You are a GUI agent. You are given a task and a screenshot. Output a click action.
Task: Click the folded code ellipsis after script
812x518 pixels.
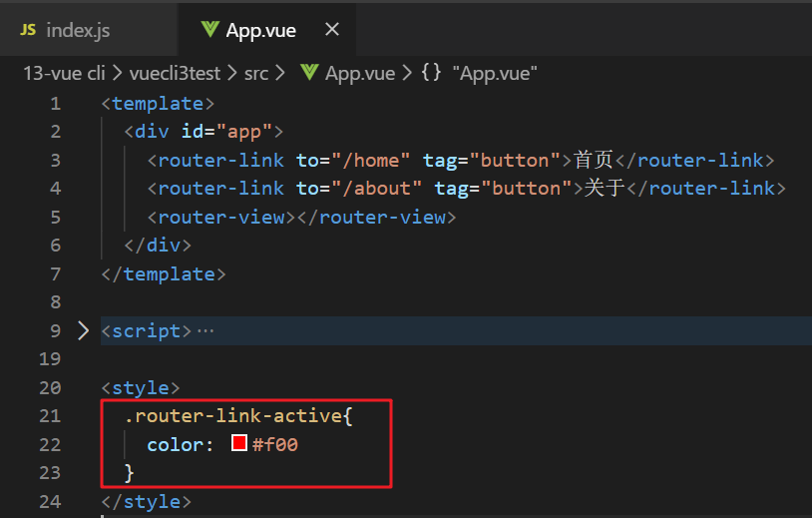(205, 330)
